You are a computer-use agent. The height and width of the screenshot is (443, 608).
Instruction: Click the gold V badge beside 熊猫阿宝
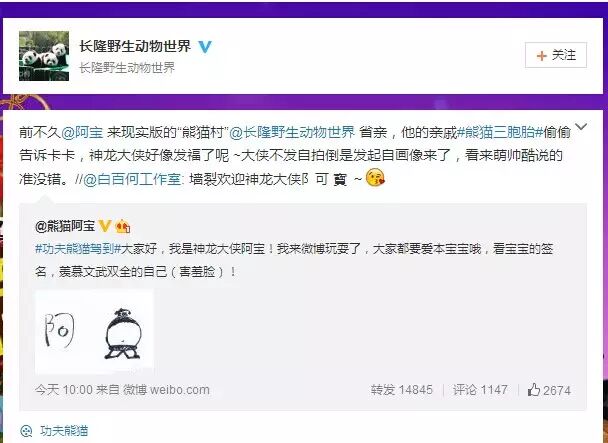click(105, 225)
